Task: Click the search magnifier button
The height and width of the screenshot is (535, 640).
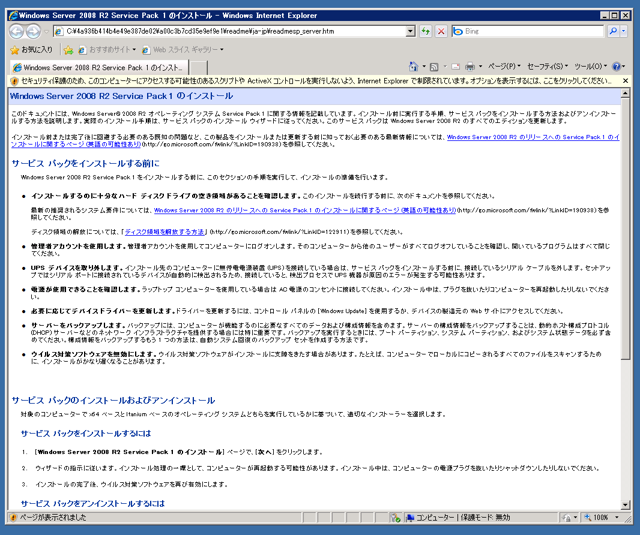Action: tap(613, 31)
